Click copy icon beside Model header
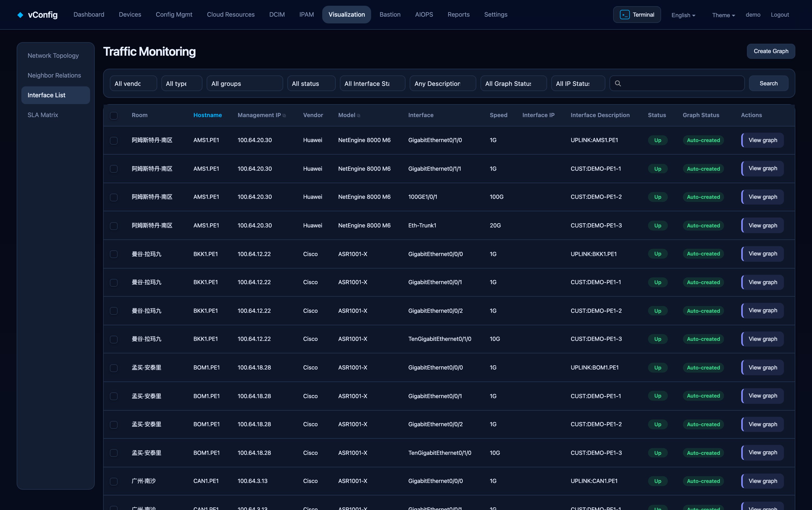This screenshot has height=510, width=812. coord(358,116)
